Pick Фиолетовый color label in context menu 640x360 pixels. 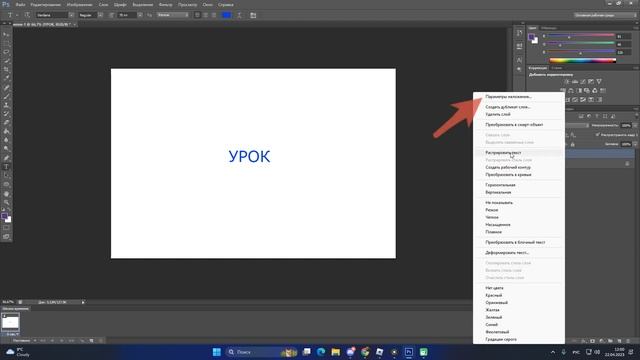[x=497, y=332]
